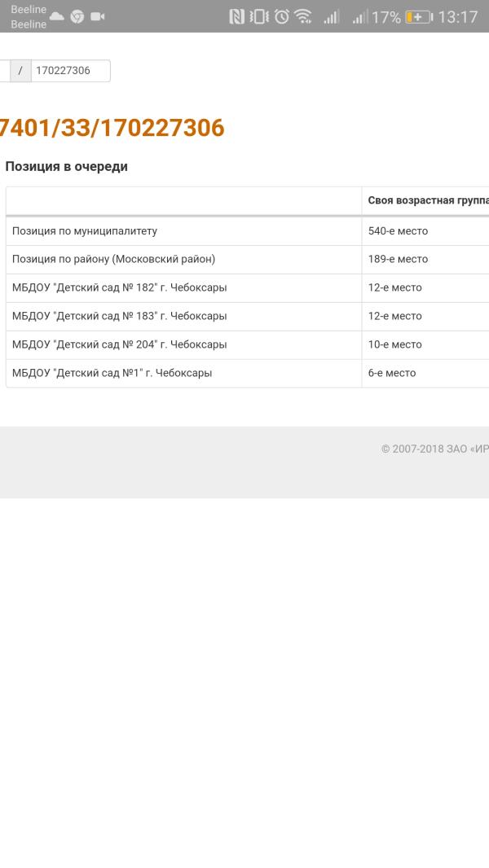This screenshot has height=868, width=489.
Task: Tap the video camera status icon
Action: click(98, 16)
